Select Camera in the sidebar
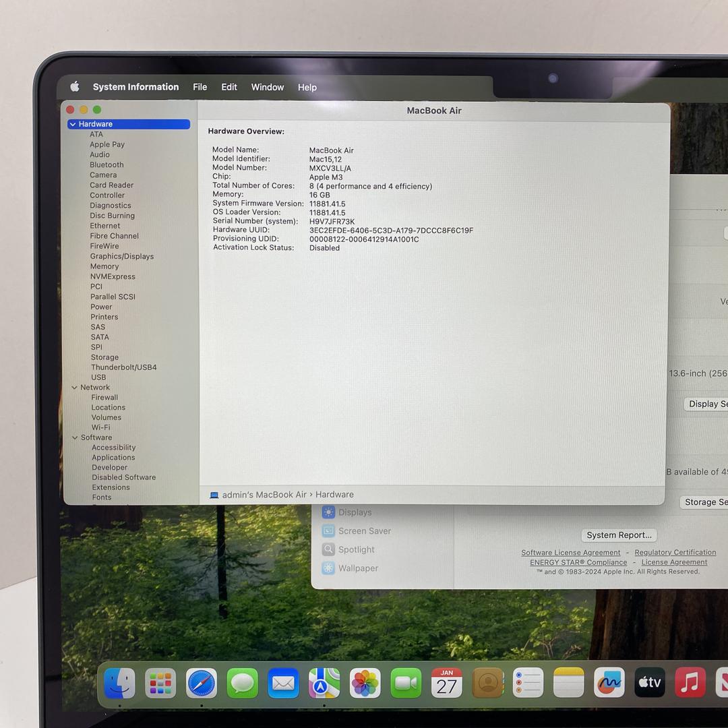The image size is (728, 728). click(104, 175)
